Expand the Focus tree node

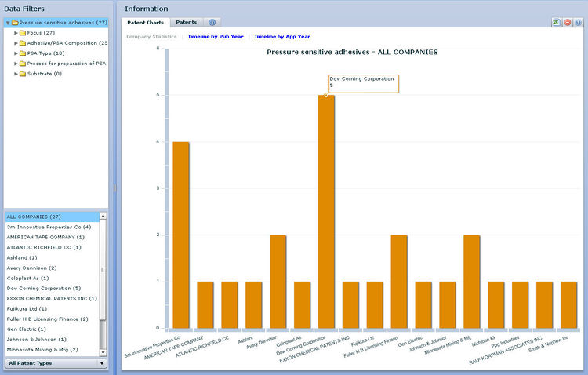(16, 33)
